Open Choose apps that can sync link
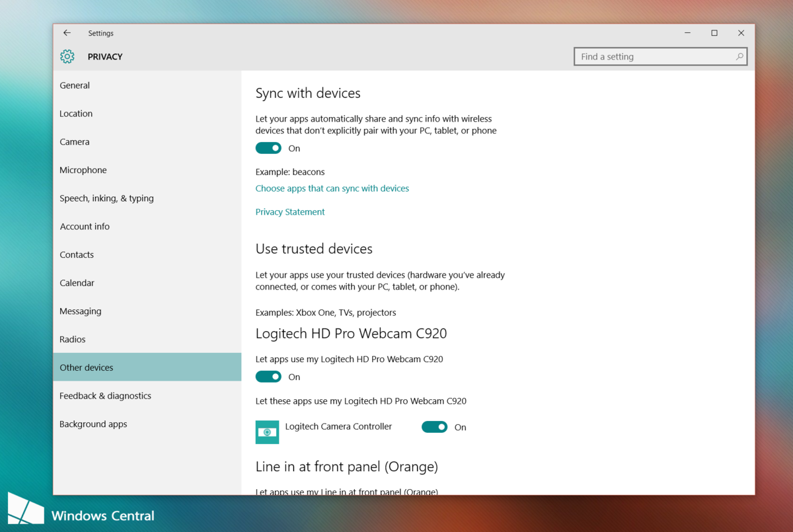Viewport: 793px width, 532px height. point(332,188)
